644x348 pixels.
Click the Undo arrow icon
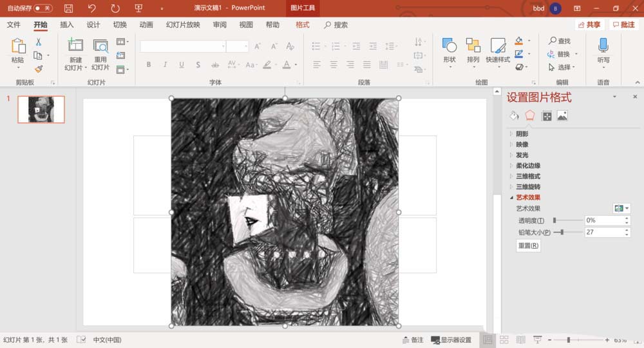(x=92, y=8)
